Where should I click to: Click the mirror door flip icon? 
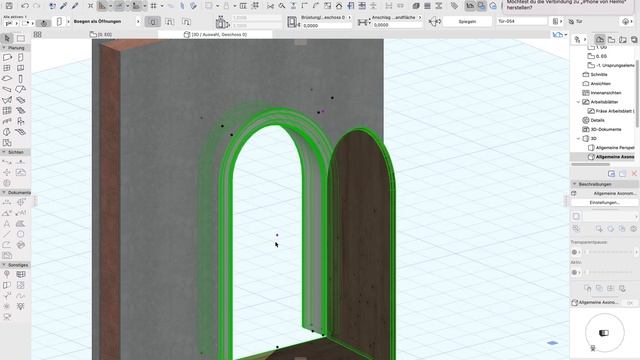[435, 22]
